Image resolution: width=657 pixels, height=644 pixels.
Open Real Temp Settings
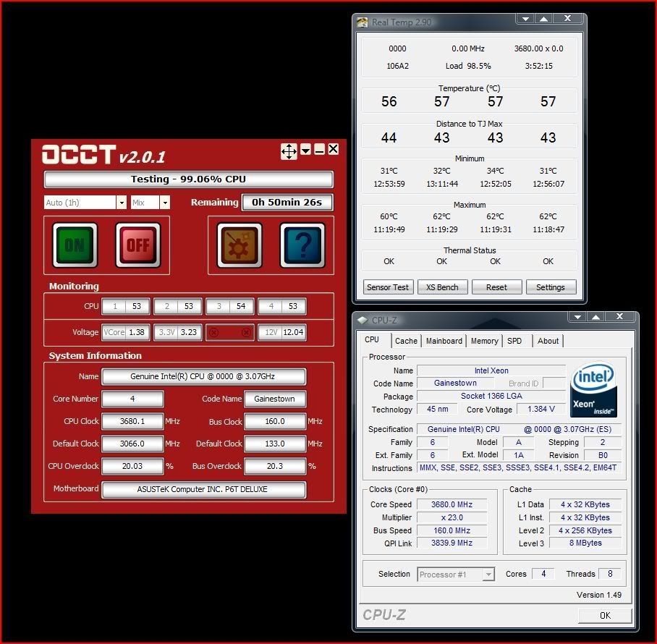551,287
